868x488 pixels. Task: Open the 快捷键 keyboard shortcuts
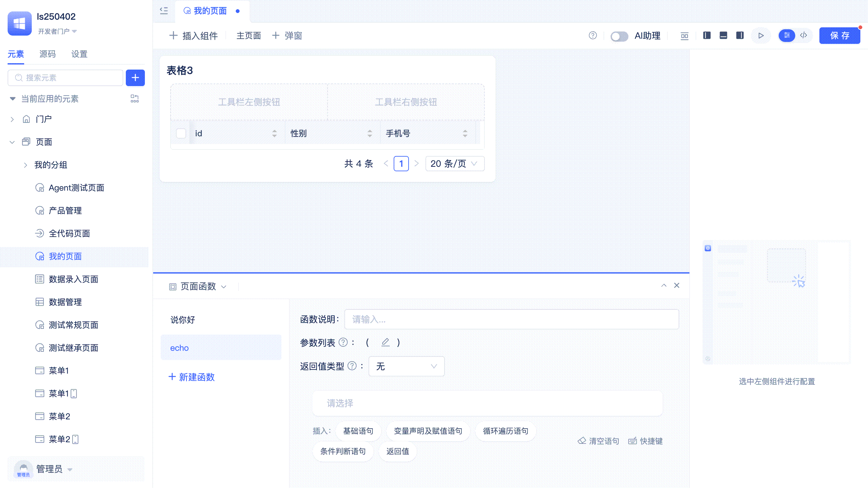645,441
